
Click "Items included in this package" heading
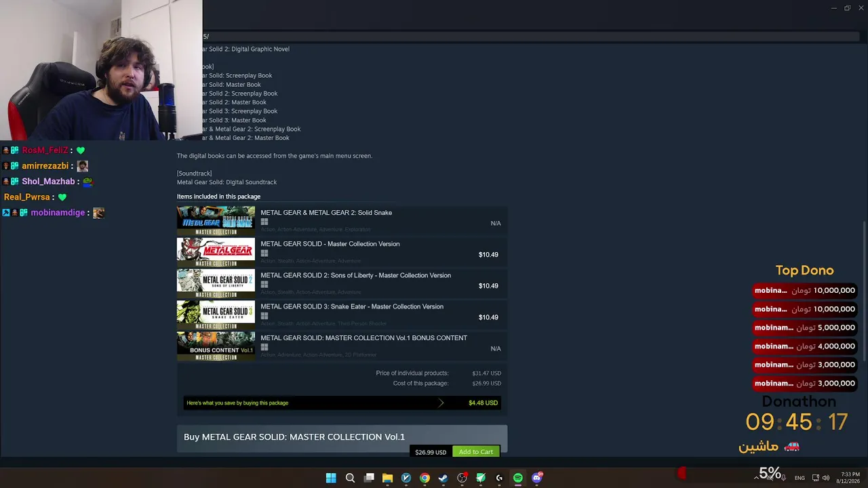(218, 197)
